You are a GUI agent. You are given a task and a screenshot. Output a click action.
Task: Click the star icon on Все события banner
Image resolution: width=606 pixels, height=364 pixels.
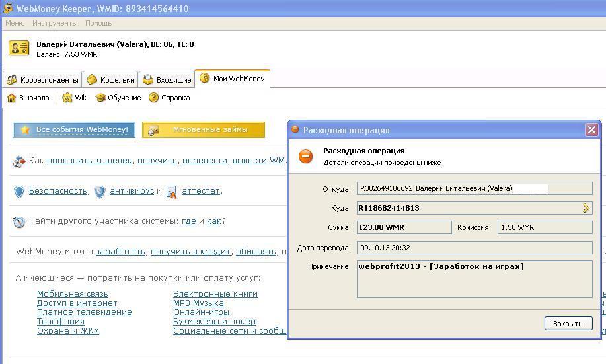25,130
